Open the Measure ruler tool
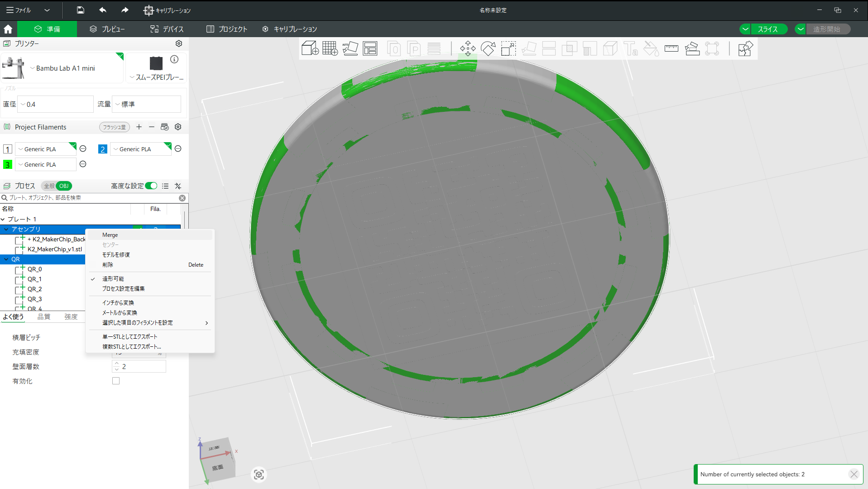 point(671,48)
